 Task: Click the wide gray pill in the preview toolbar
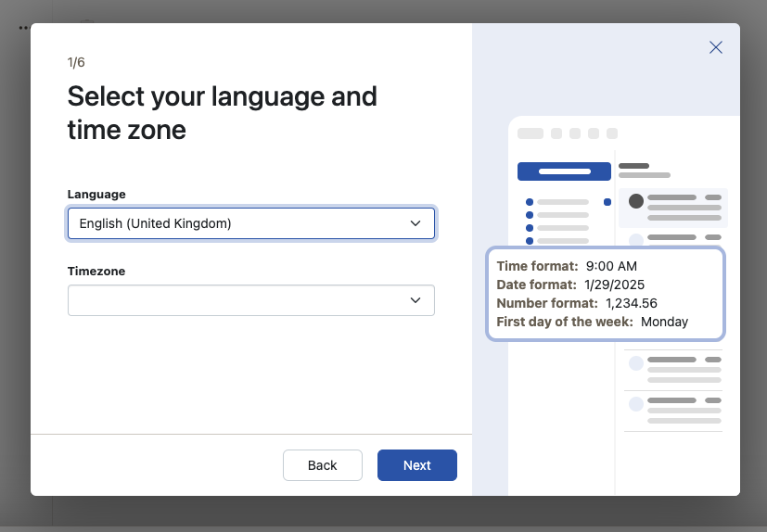(x=531, y=133)
